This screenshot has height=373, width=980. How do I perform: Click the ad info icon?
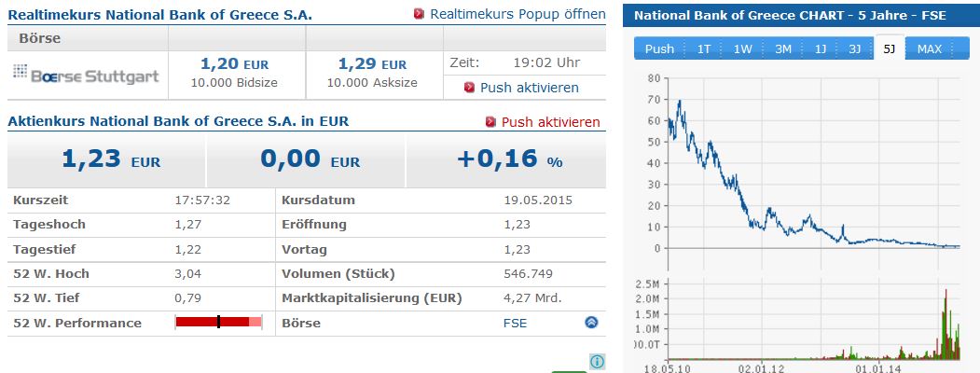click(597, 362)
